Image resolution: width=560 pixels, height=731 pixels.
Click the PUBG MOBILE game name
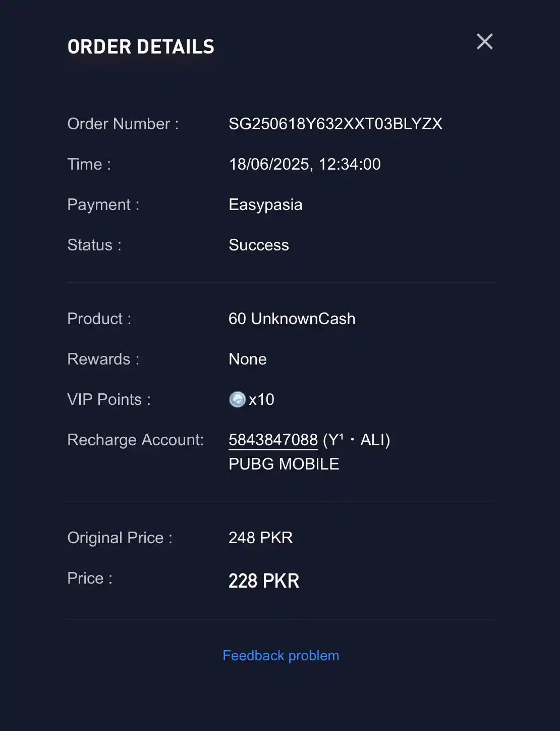[284, 464]
